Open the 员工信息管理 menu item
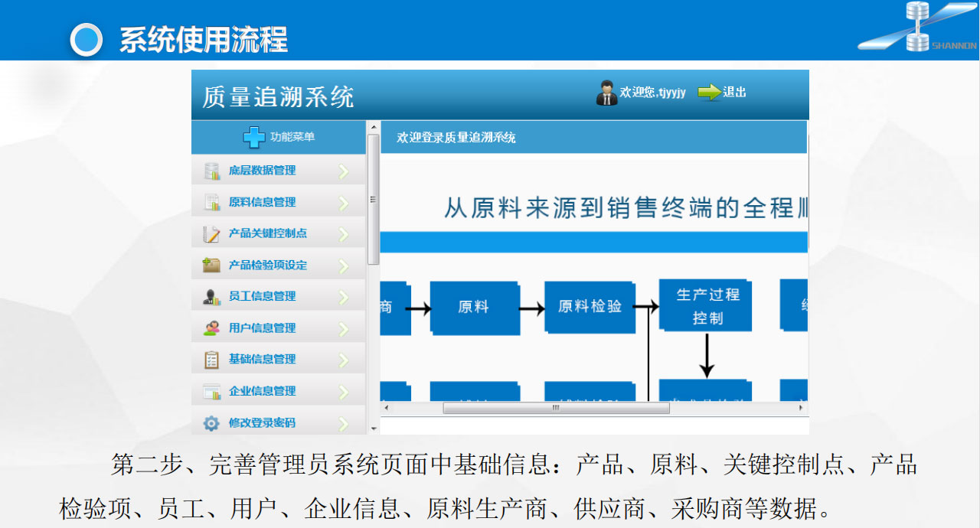Viewport: 980px width, 528px height. tap(262, 296)
